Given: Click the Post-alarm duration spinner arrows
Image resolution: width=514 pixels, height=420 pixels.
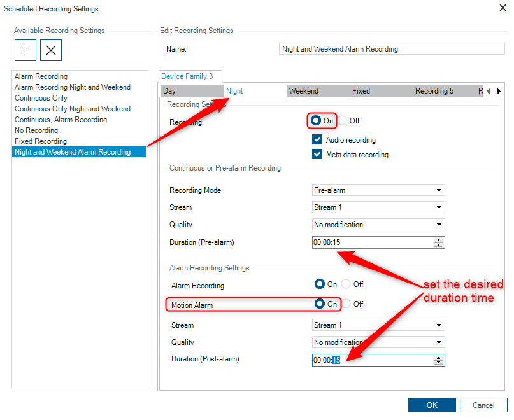Looking at the screenshot, I should 438,360.
